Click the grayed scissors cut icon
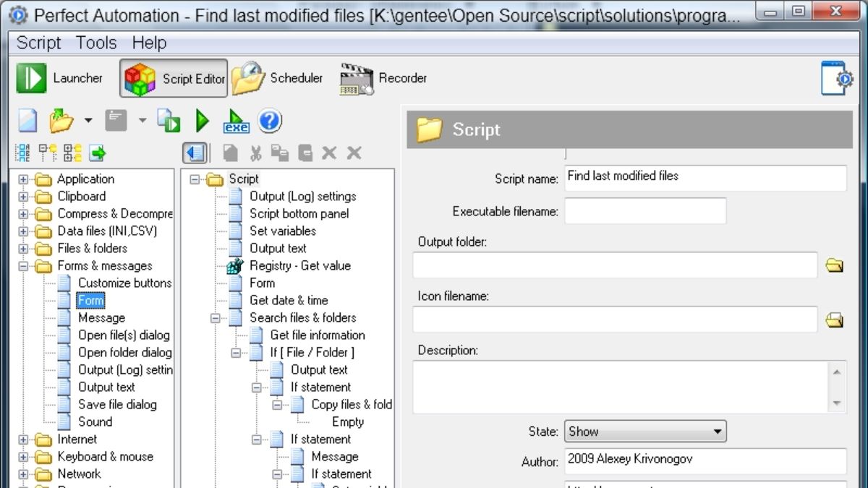 (255, 153)
